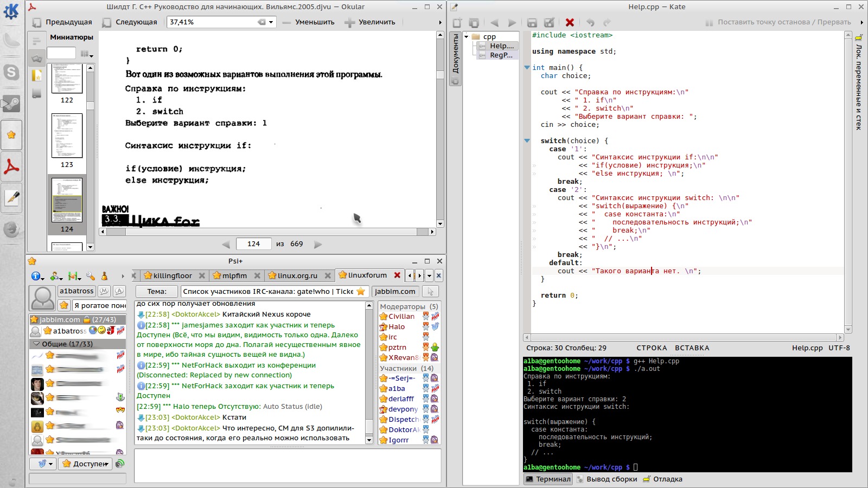Go to previous page with bottom arrow

226,245
